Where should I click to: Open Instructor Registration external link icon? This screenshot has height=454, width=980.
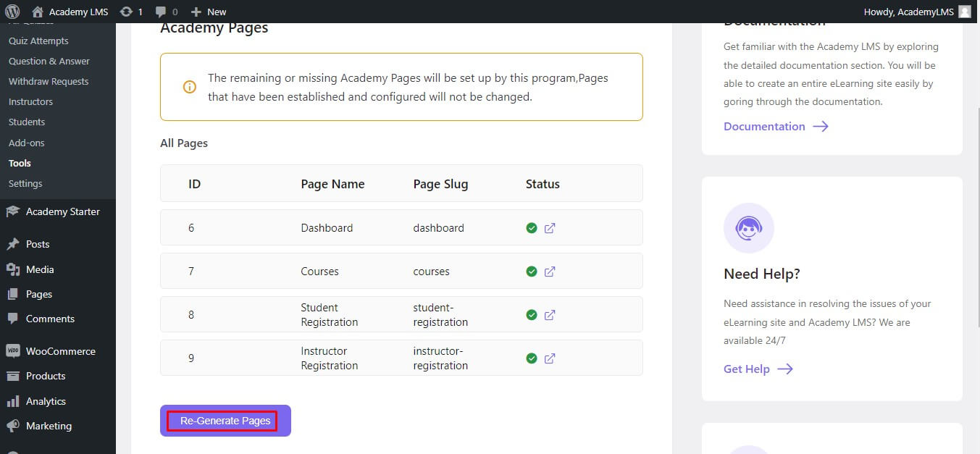click(550, 358)
